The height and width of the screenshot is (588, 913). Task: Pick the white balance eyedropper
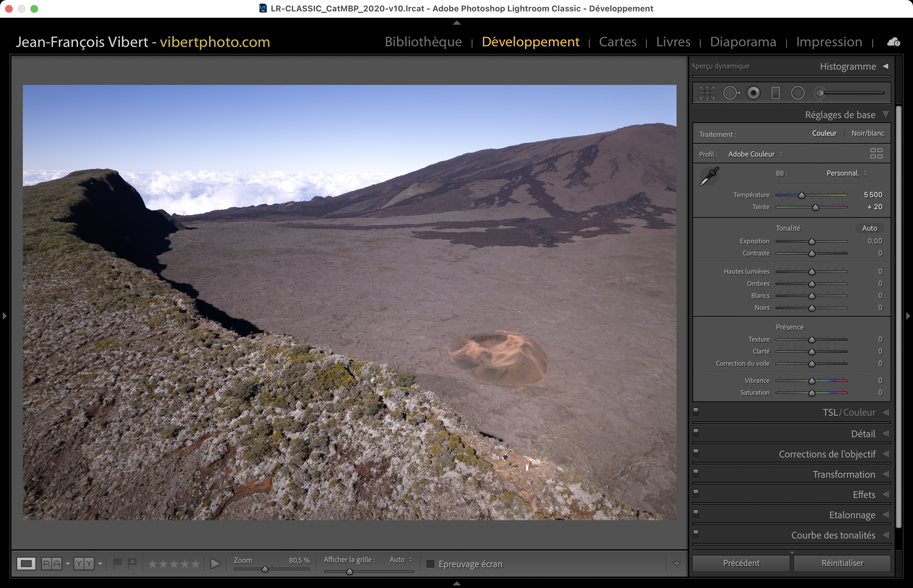[x=709, y=176]
